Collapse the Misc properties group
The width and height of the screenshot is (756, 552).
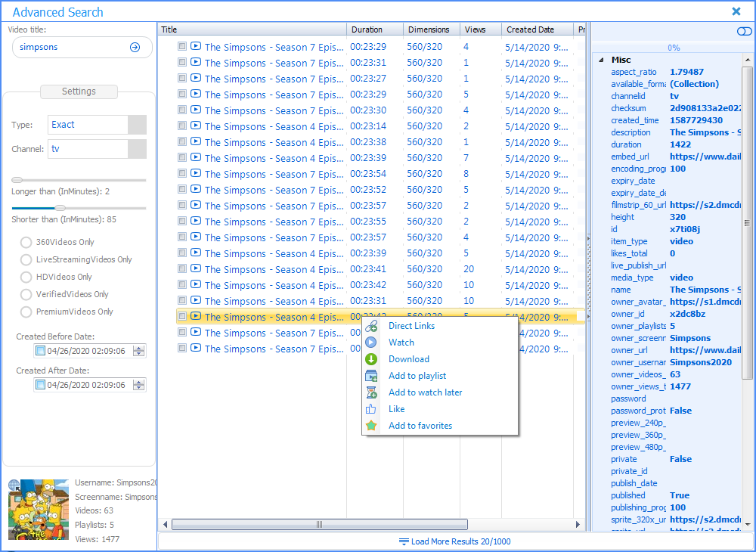[601, 60]
